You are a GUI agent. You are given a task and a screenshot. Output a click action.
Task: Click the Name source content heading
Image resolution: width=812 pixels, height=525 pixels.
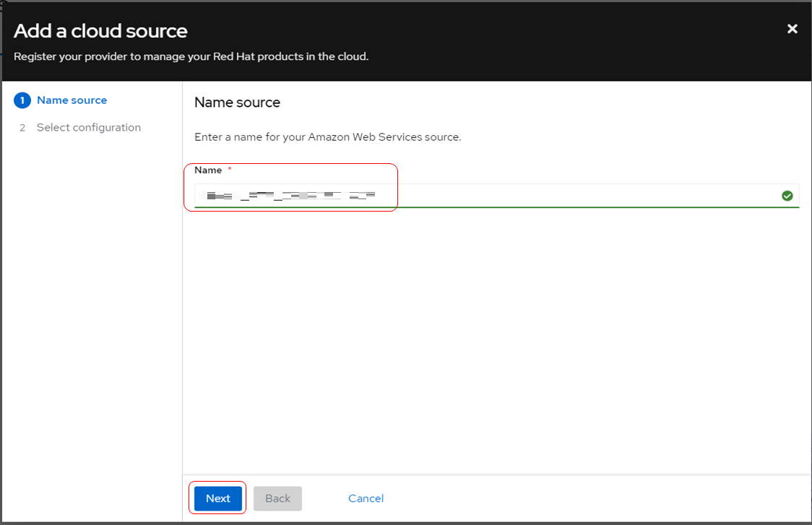(x=237, y=103)
